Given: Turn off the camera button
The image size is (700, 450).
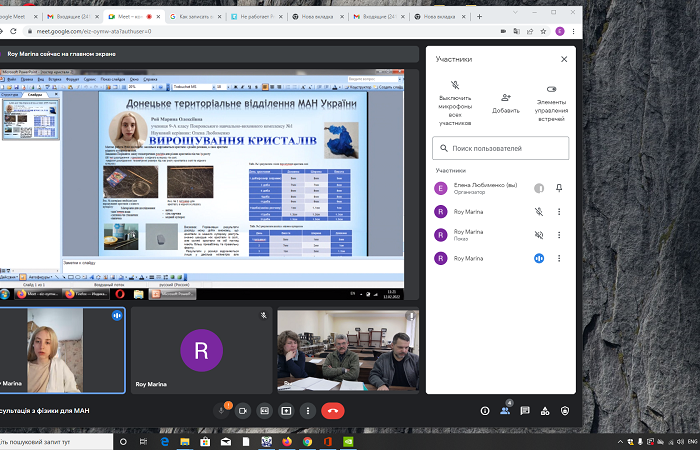Looking at the screenshot, I should tap(242, 410).
